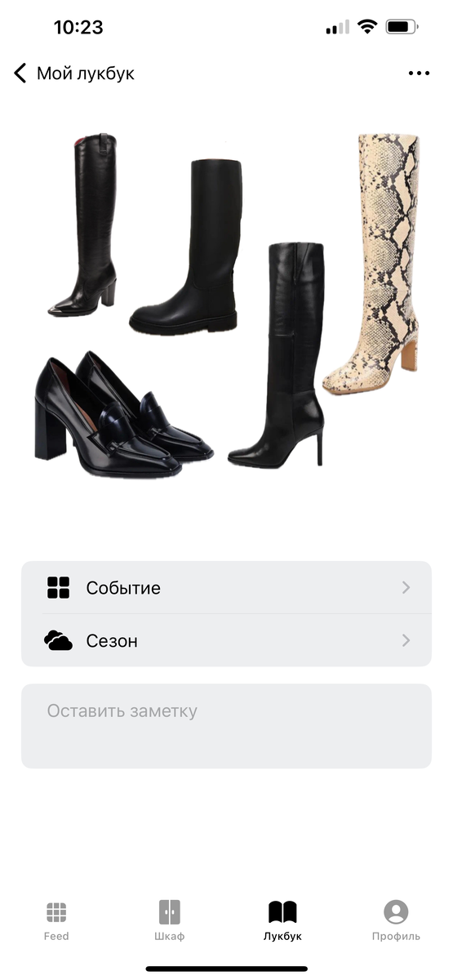Tap the Сезон cloud icon
Screen dimensions: 453x980
pos(59,641)
